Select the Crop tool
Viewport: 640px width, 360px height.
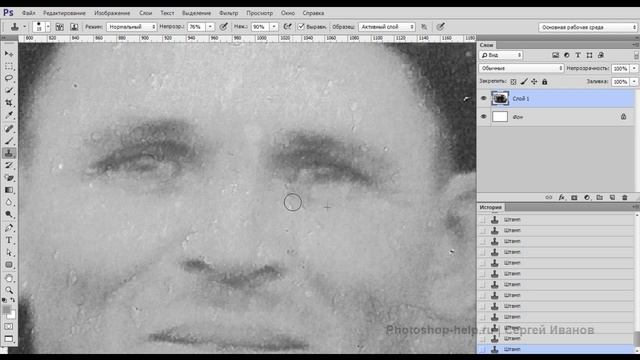point(9,103)
